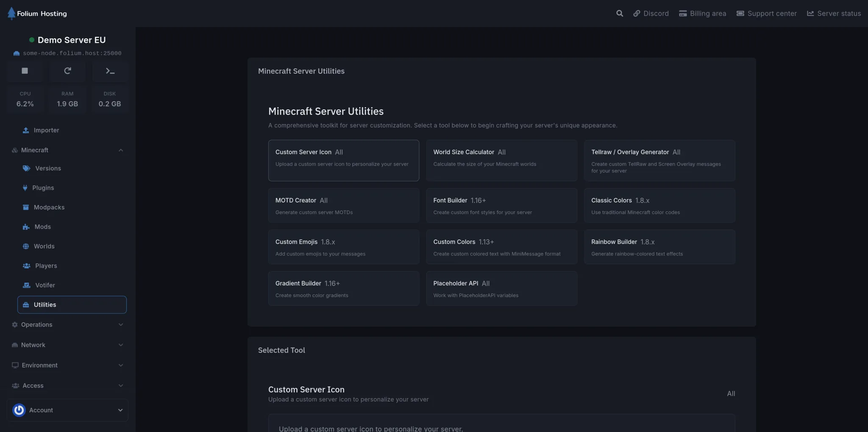Click the Importer upload icon

(25, 130)
